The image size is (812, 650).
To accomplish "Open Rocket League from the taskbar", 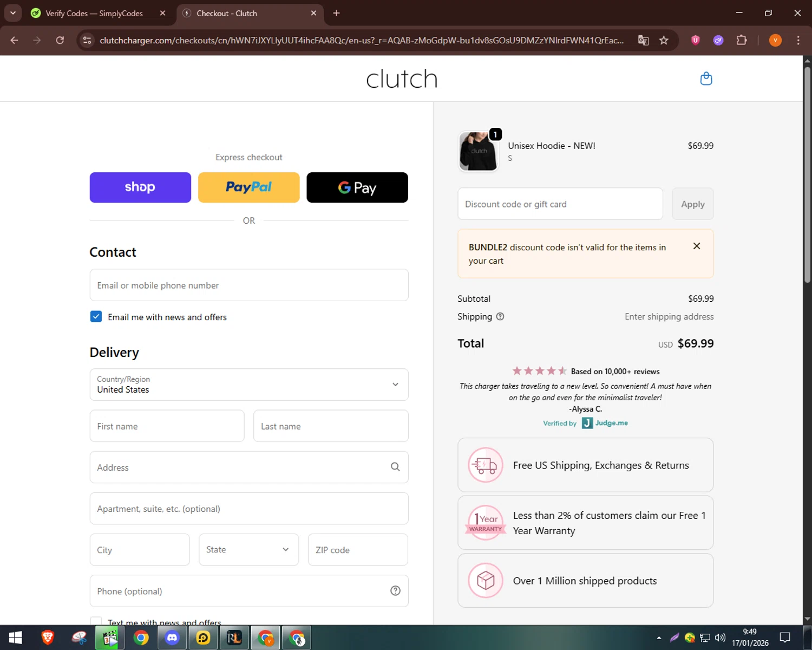I will (234, 638).
